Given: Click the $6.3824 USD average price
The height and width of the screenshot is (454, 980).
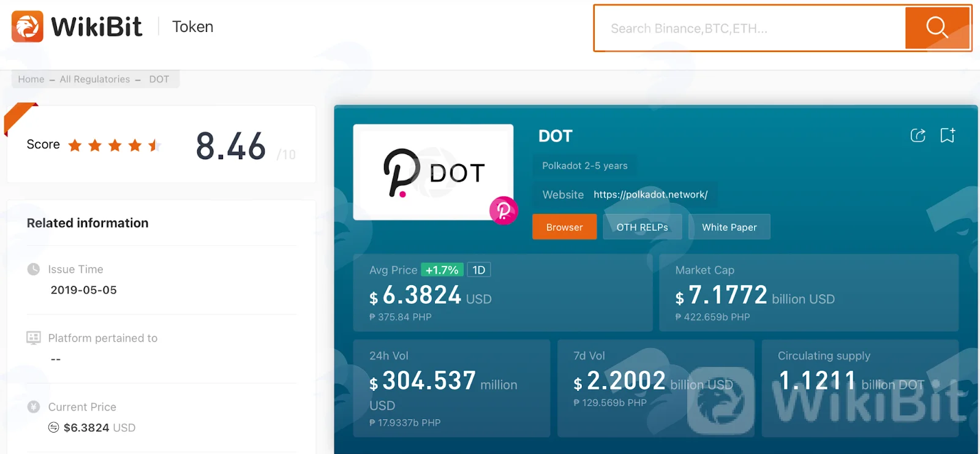Looking at the screenshot, I should coord(431,296).
